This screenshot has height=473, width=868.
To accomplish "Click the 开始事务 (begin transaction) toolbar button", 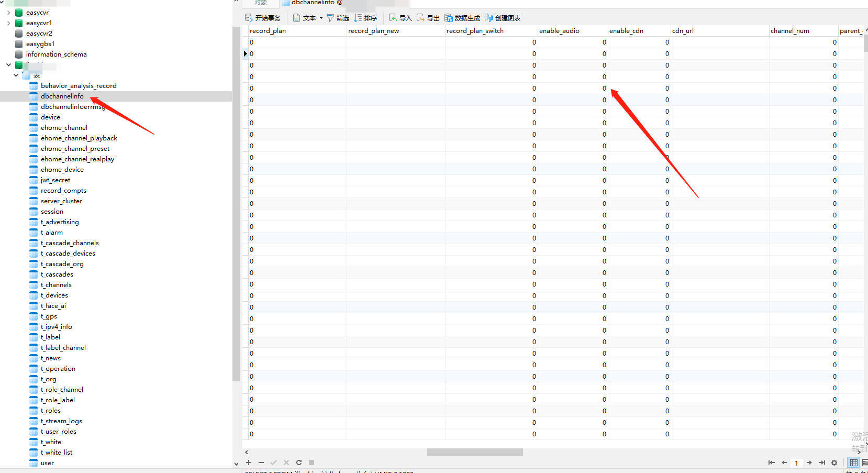I will pos(263,18).
